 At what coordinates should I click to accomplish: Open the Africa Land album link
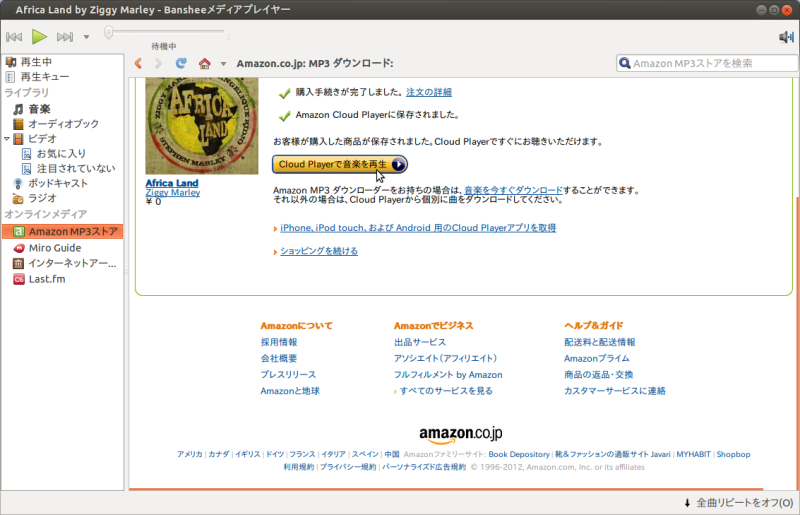pos(171,183)
